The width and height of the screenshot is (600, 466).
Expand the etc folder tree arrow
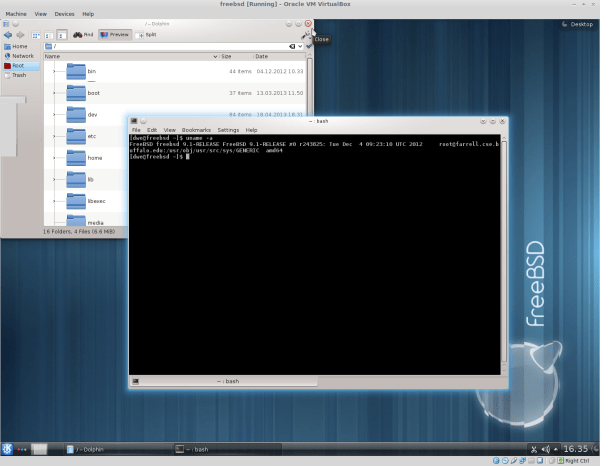coord(55,136)
